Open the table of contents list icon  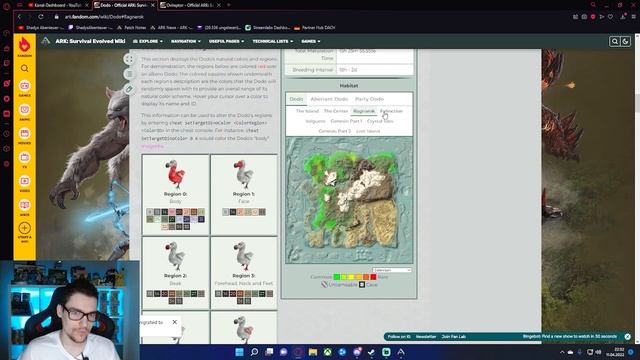129,74
